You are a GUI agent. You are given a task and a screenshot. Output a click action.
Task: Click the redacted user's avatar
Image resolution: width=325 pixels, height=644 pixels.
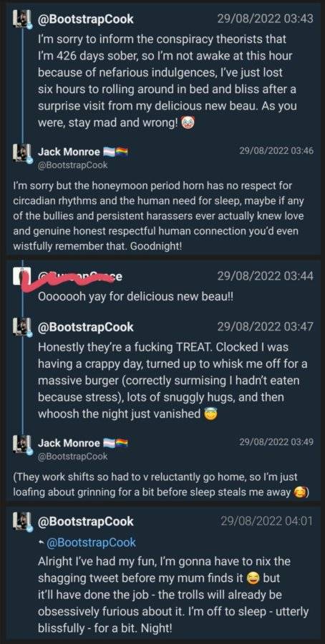[21, 276]
